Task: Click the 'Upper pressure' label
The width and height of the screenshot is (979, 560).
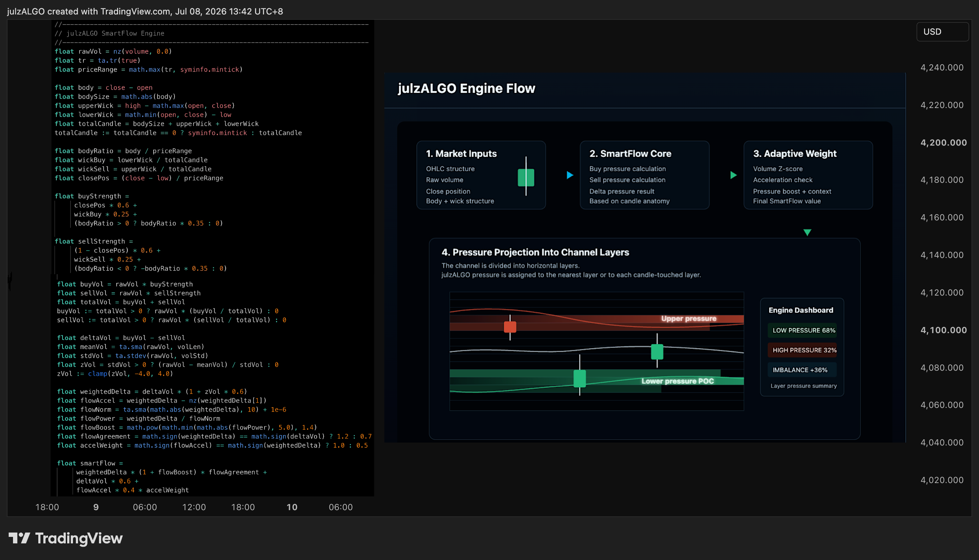Action: 689,318
